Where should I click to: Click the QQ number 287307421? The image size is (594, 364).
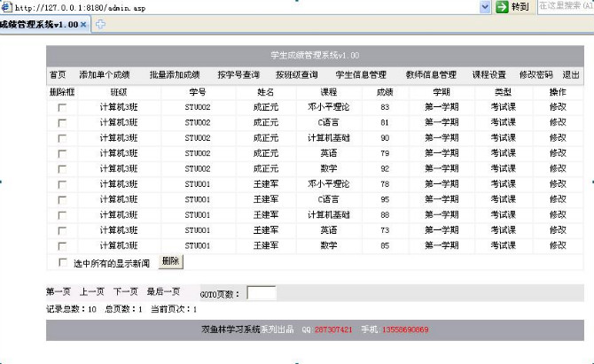tap(333, 329)
